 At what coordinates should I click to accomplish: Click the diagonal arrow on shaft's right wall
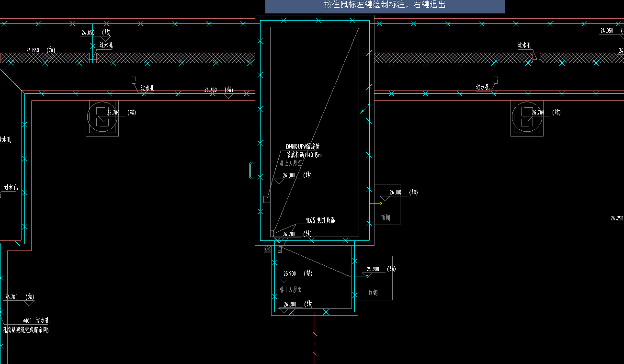[x=365, y=109]
